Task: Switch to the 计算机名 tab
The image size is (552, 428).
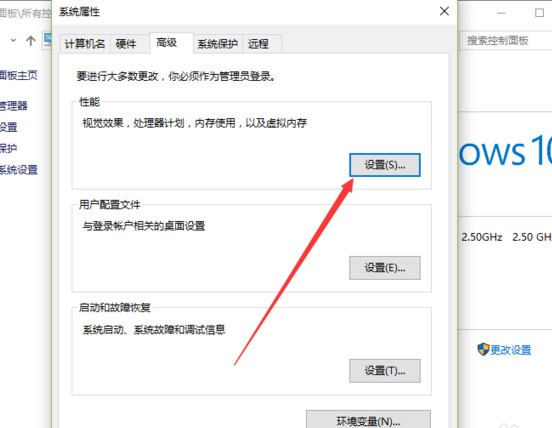Action: point(85,44)
